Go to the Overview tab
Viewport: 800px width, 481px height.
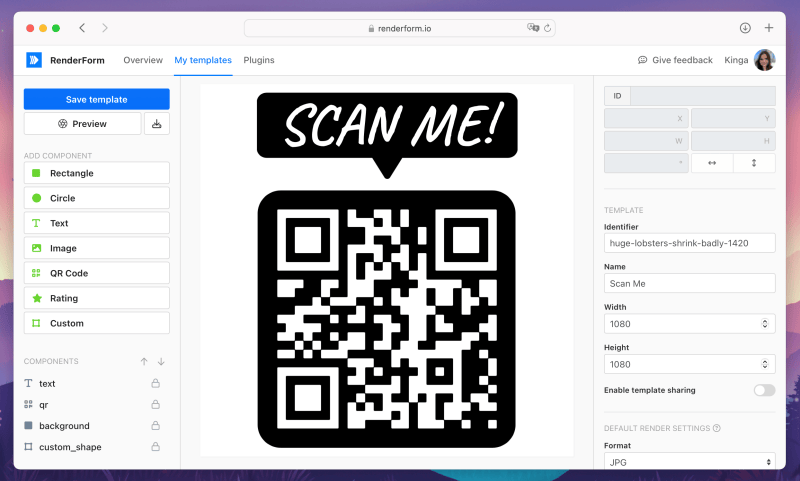tap(143, 60)
